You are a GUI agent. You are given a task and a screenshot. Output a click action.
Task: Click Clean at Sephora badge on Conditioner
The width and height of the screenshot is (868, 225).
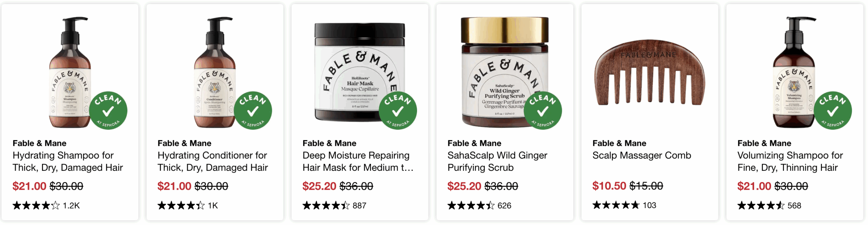tap(253, 110)
